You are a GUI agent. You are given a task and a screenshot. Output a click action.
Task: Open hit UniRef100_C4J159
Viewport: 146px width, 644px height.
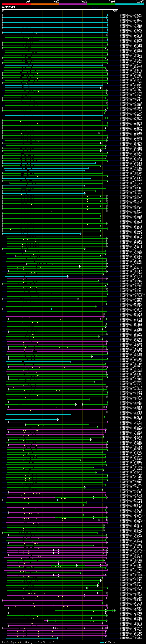tap(131, 301)
